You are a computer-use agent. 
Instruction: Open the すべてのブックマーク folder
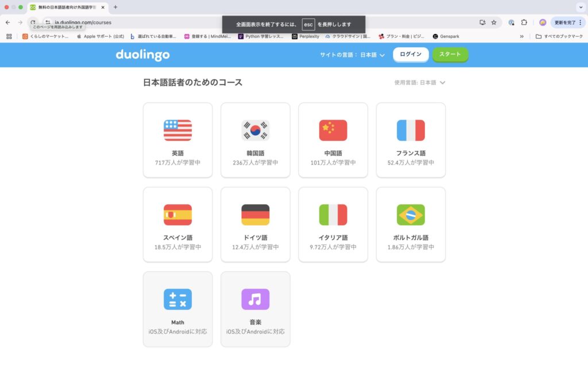pyautogui.click(x=559, y=36)
